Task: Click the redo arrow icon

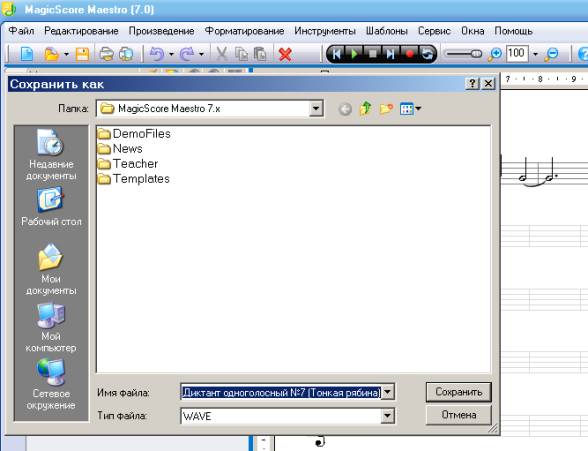Action: point(187,54)
